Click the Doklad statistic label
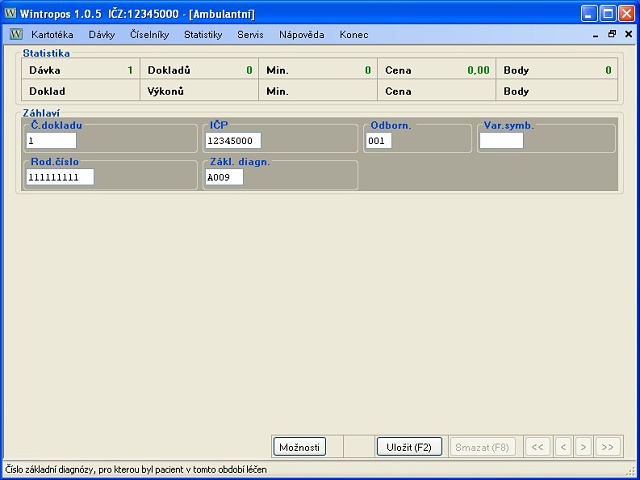This screenshot has width=640, height=480. click(47, 91)
